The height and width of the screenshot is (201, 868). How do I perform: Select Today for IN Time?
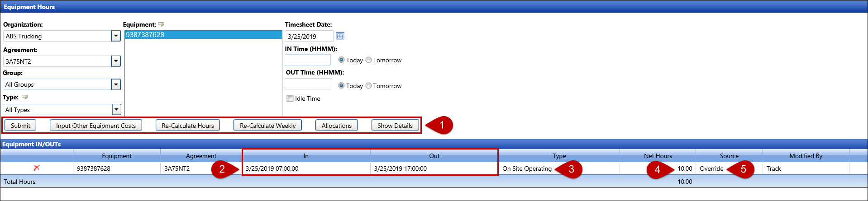tap(341, 60)
